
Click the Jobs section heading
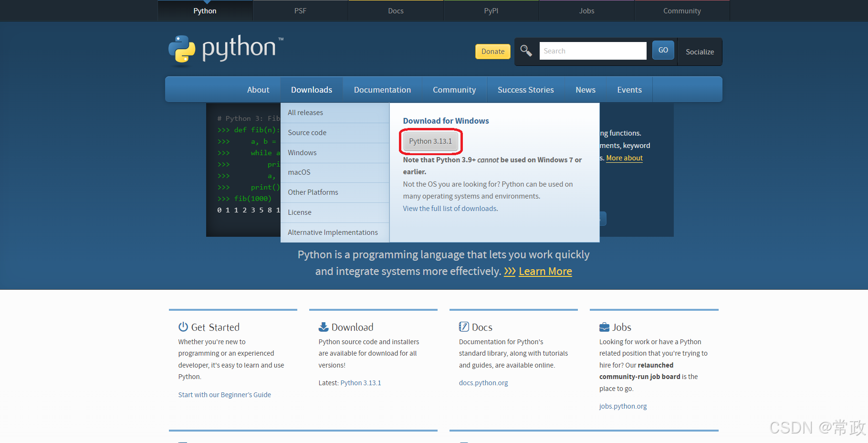[x=622, y=327]
